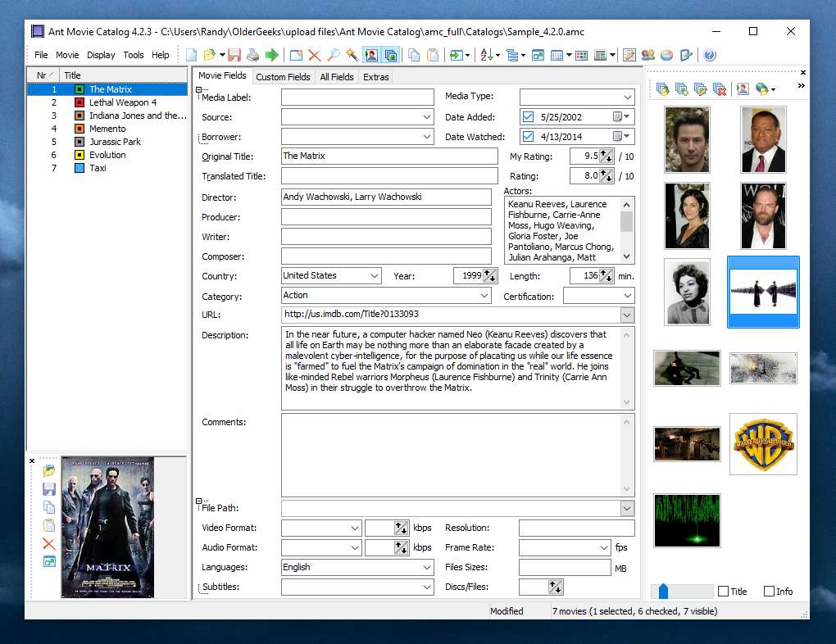836x644 pixels.
Task: Open the Media Type dropdown
Action: pos(628,97)
